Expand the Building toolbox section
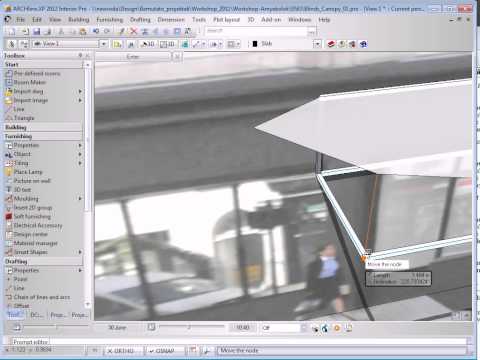480x360 pixels. [x=43, y=127]
